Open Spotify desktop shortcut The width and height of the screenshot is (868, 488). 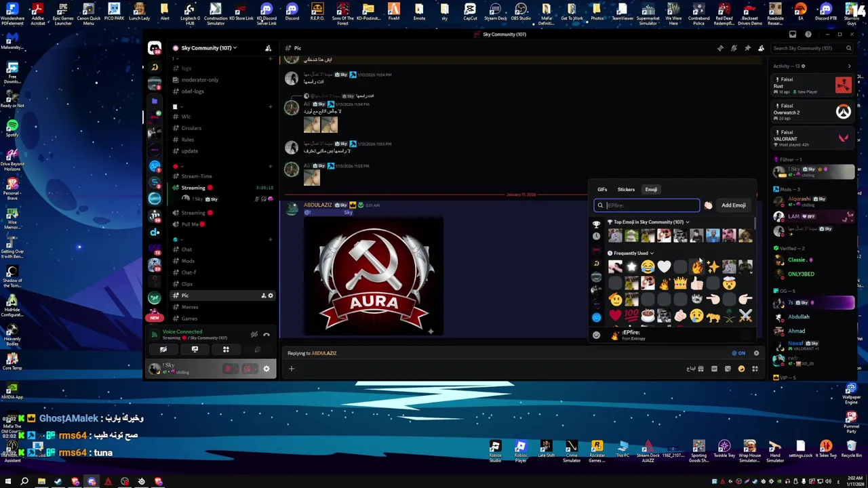click(x=12, y=127)
